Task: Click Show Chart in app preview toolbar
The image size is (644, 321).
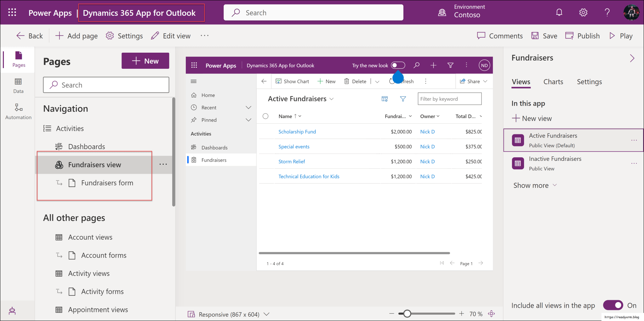Action: click(x=292, y=81)
